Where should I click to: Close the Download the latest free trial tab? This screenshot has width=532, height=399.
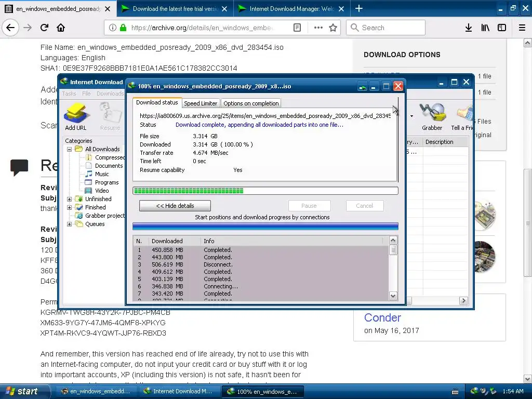point(224,9)
